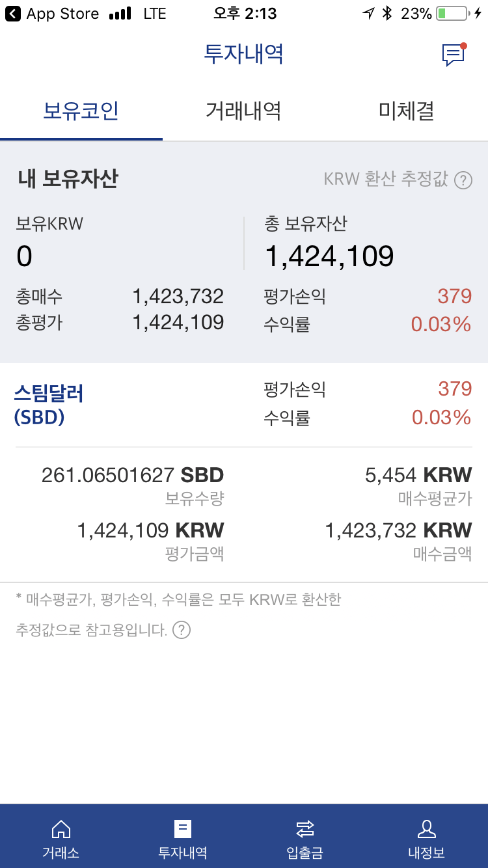Tap the 투자내역 page title
Viewport: 488px width, 868px height.
(x=244, y=54)
